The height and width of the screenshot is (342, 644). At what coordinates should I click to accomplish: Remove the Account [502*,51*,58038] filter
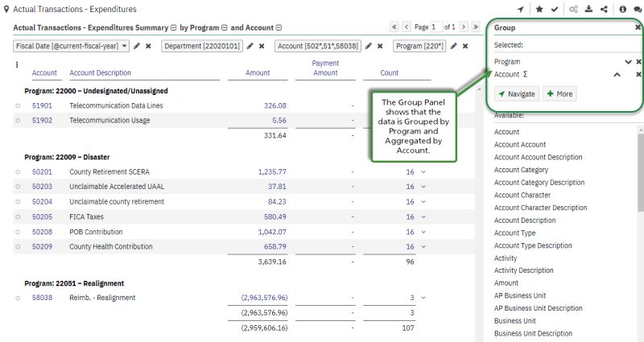[x=380, y=46]
